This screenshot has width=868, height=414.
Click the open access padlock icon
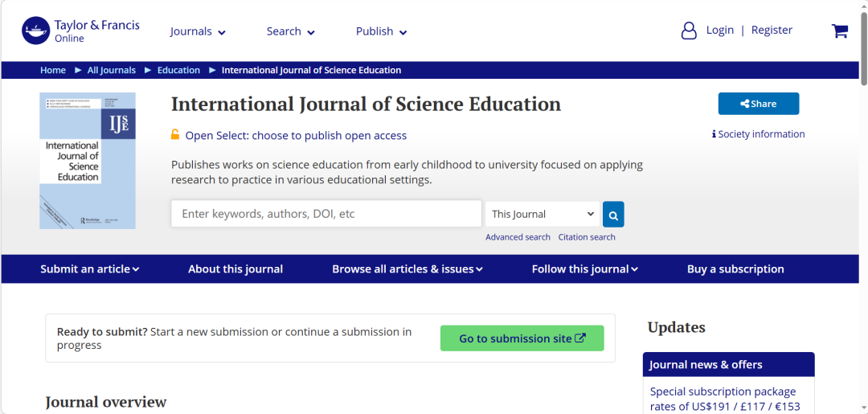tap(175, 135)
